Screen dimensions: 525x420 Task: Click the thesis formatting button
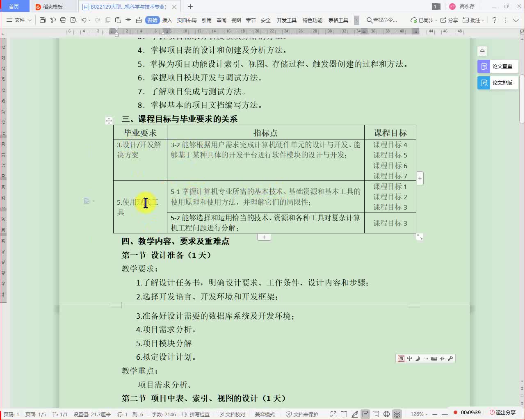pos(498,82)
